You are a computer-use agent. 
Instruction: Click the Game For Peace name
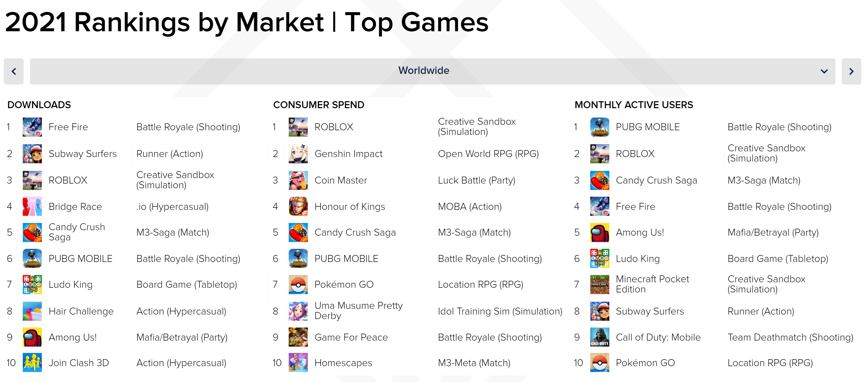click(x=351, y=337)
